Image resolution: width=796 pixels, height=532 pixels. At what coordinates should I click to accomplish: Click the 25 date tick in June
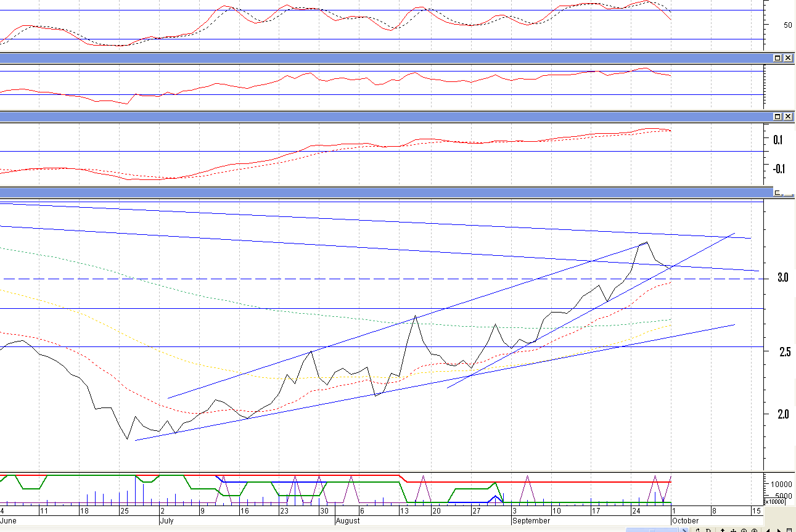124,511
